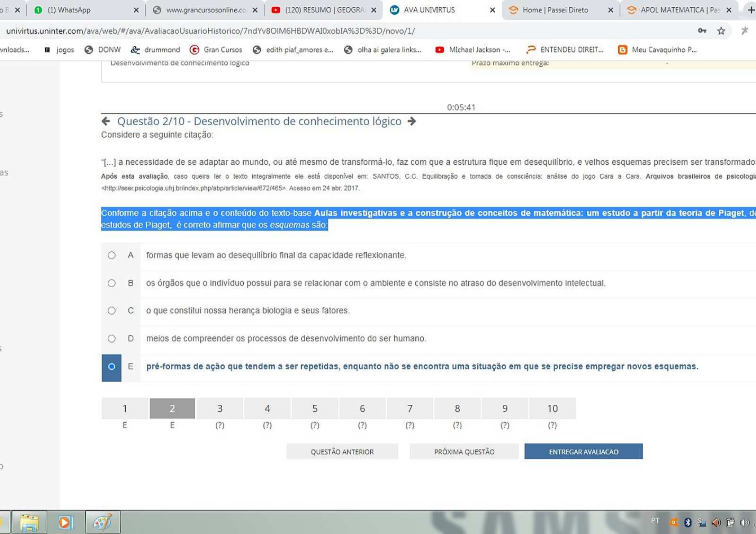This screenshot has width=756, height=534.
Task: Click the answer text 'meios de compreender os processos'
Action: (x=286, y=338)
